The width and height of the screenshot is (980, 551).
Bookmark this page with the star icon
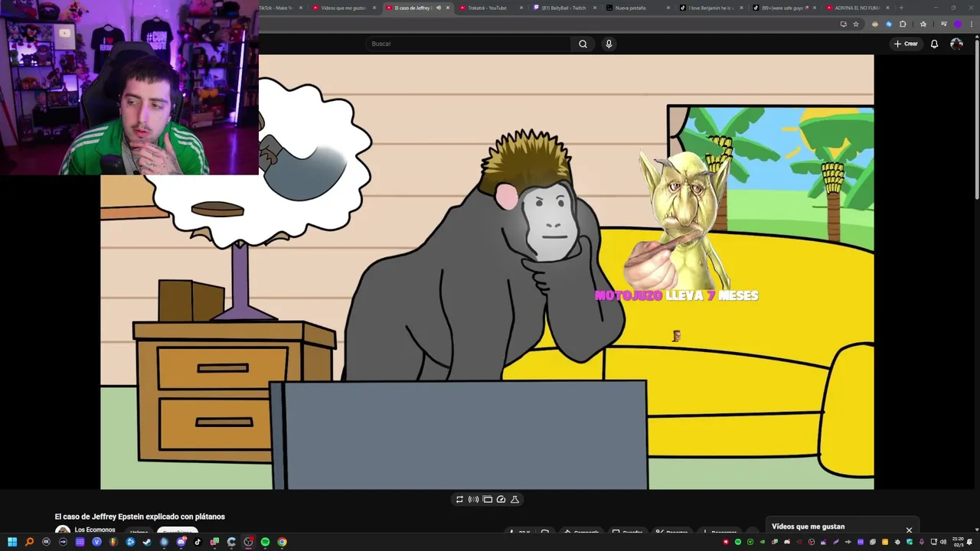pyautogui.click(x=856, y=24)
